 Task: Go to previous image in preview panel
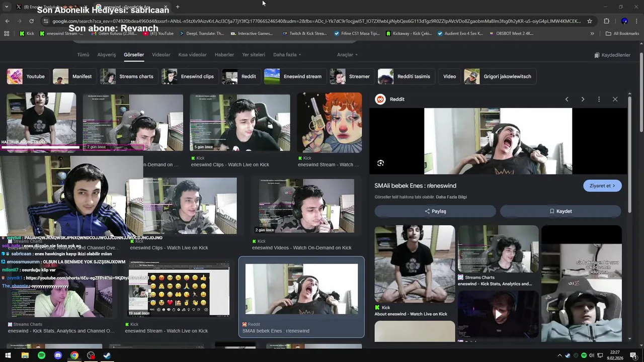[x=567, y=100]
